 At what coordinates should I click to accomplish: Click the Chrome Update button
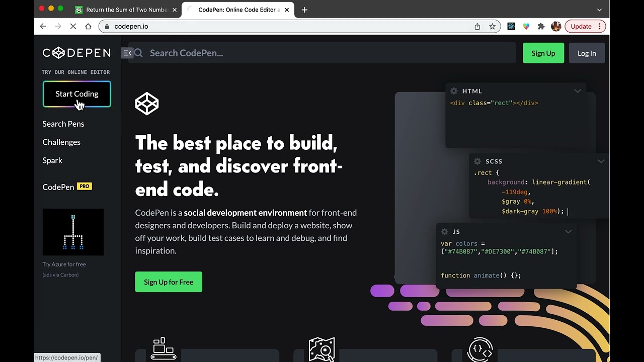pos(586,26)
